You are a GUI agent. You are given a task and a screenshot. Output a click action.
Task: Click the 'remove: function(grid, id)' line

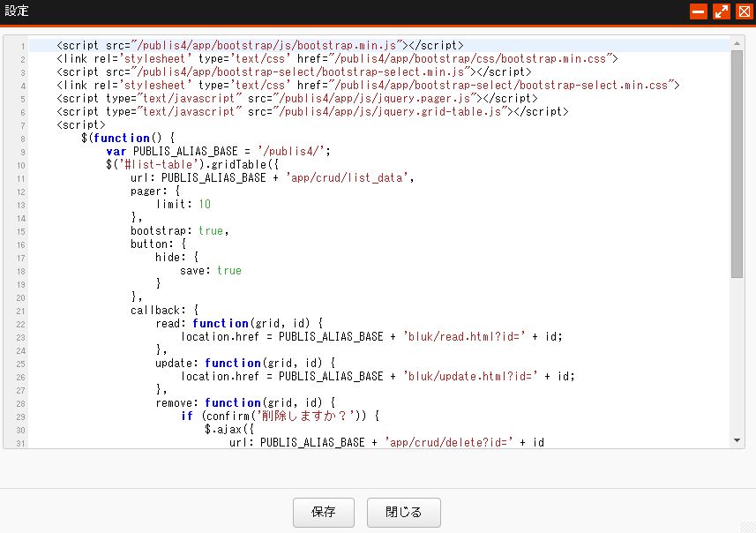(245, 403)
